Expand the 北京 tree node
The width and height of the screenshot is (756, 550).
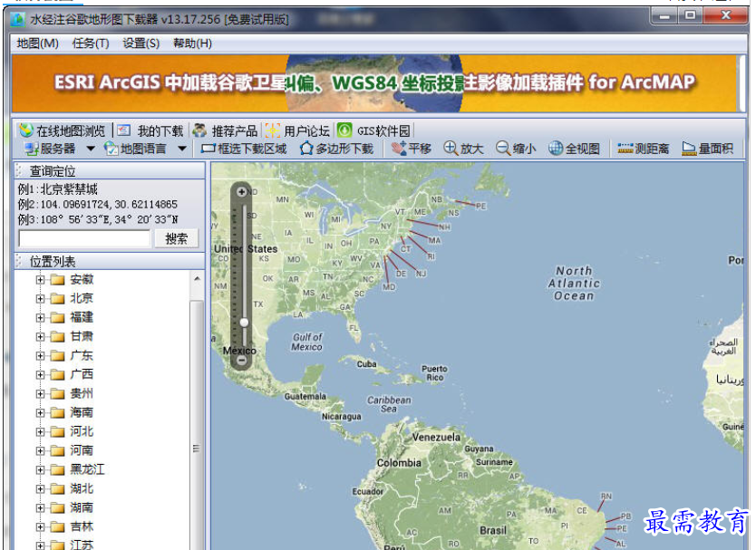[40, 299]
